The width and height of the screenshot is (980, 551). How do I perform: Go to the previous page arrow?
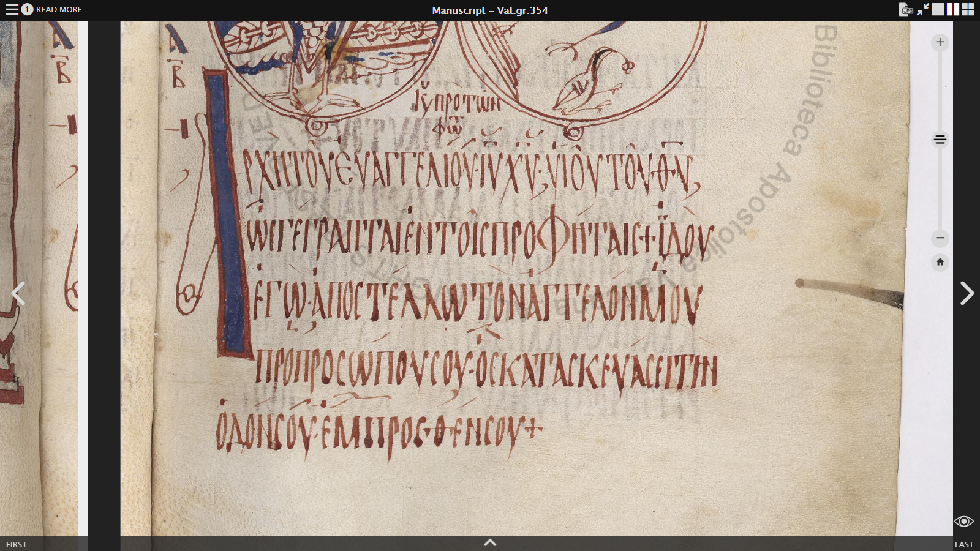[18, 293]
